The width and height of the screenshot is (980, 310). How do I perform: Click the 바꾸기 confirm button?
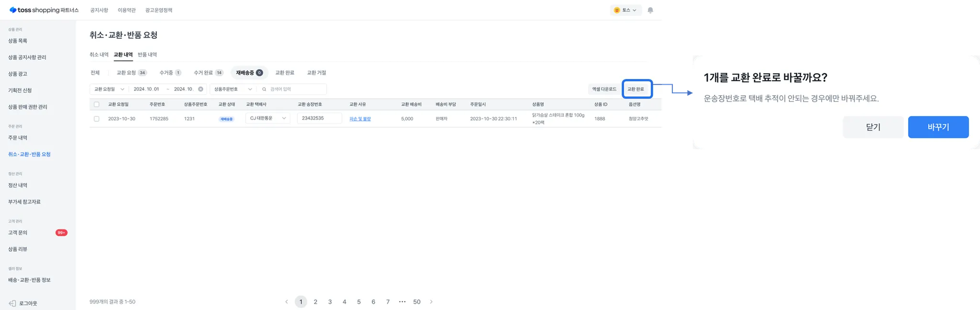tap(938, 127)
